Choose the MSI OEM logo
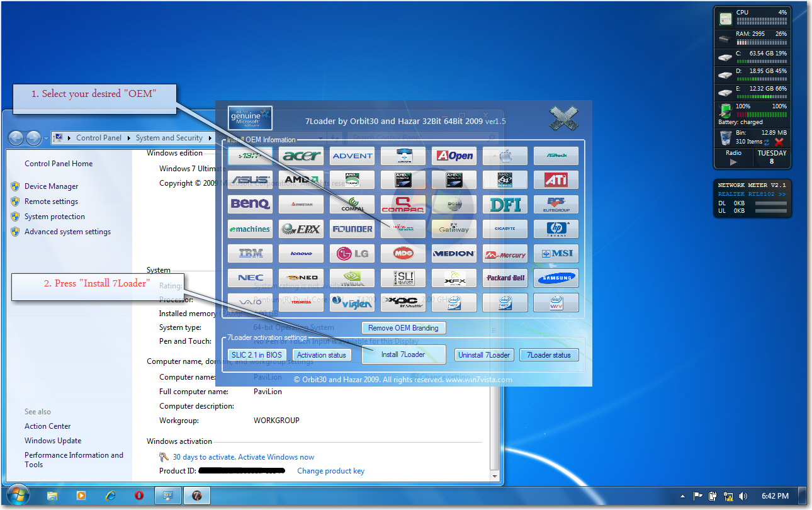This screenshot has height=510, width=812. point(556,254)
